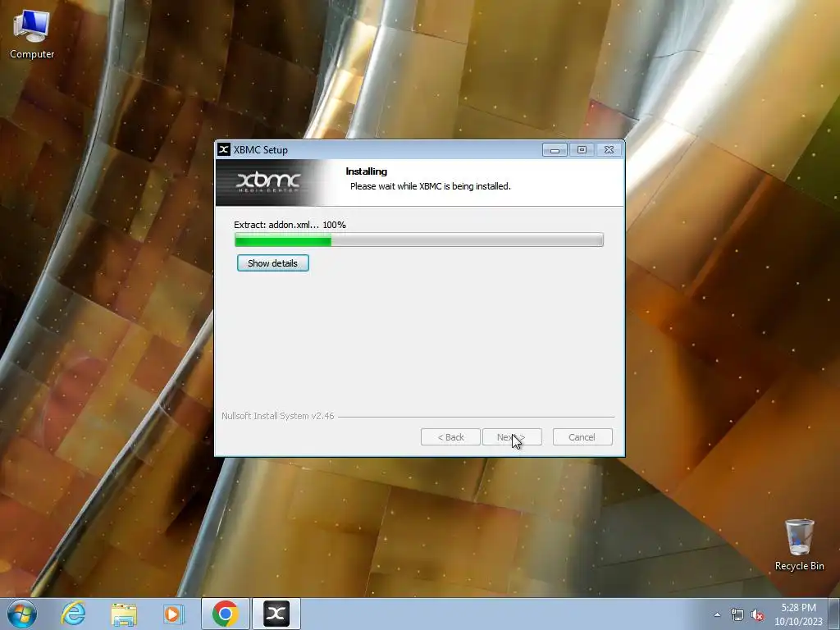
Task: Open the clock showing 5:28 PM
Action: (x=798, y=614)
